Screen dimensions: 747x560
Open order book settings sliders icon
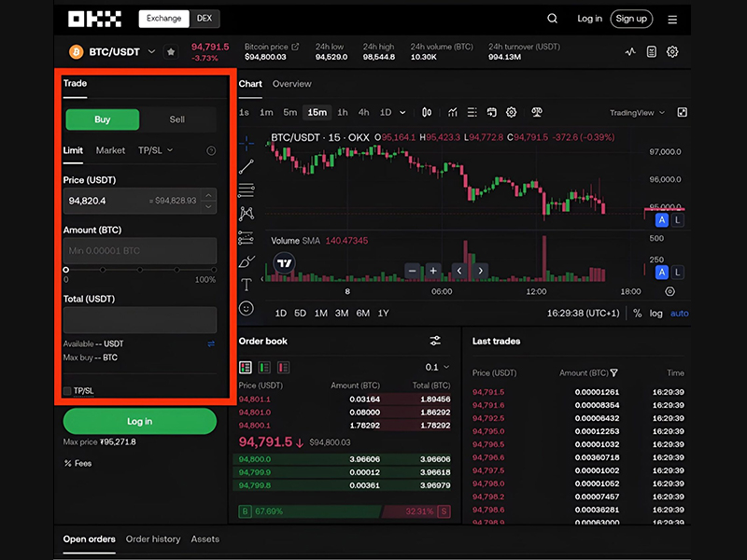pyautogui.click(x=435, y=341)
